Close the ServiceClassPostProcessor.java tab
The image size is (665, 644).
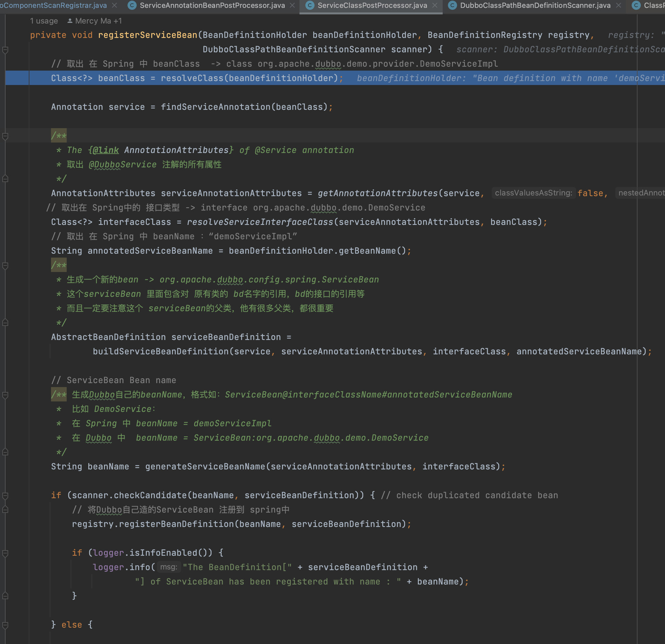pyautogui.click(x=435, y=6)
